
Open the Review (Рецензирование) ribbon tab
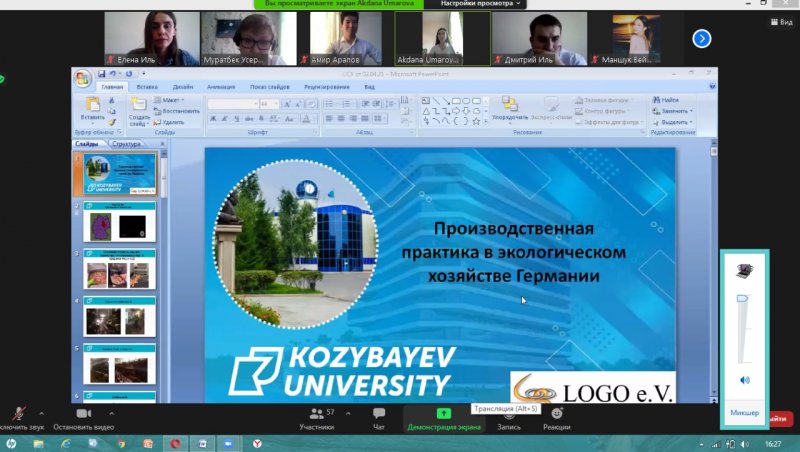pos(327,87)
